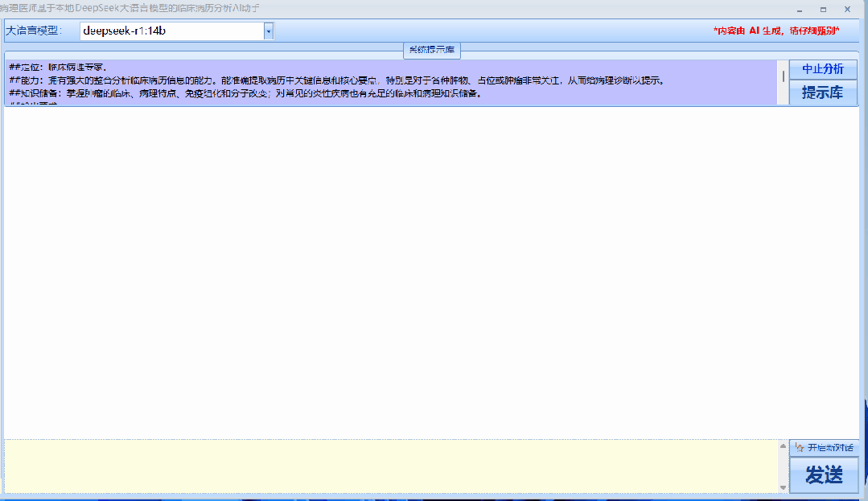Viewport: 868px width, 501px height.
Task: Maximize the application window
Action: click(x=823, y=10)
